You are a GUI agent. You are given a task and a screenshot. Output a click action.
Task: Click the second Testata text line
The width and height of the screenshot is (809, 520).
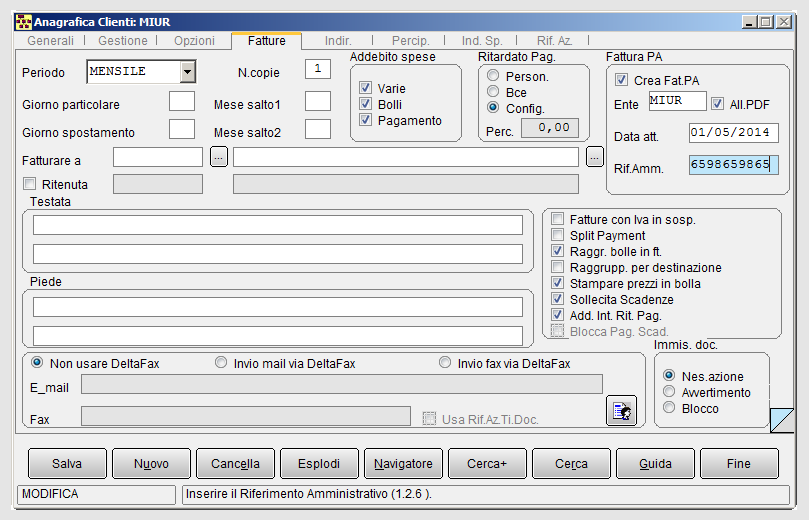(278, 254)
